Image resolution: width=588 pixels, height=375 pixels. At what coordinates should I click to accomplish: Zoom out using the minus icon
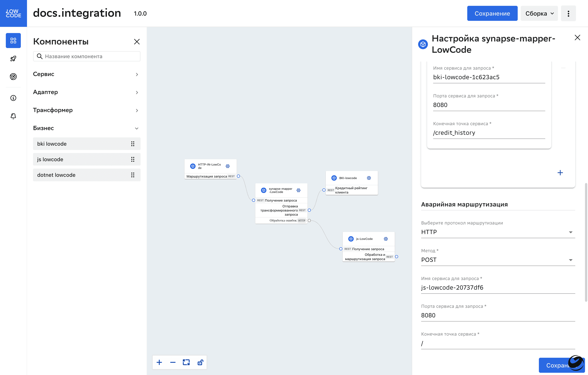coord(173,363)
